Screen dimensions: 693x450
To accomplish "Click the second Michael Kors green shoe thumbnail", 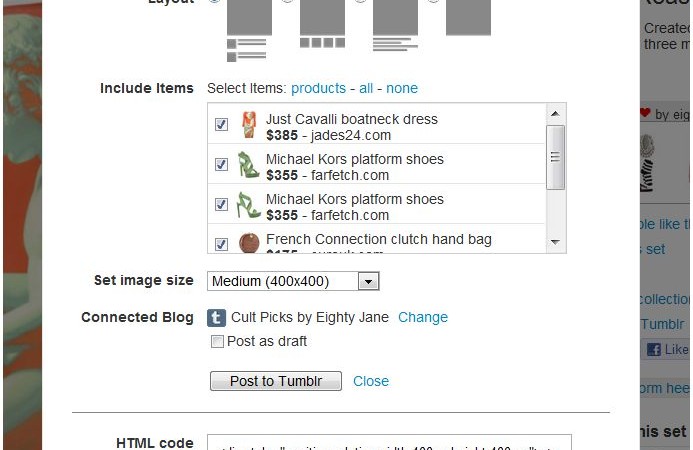I will pyautogui.click(x=249, y=205).
